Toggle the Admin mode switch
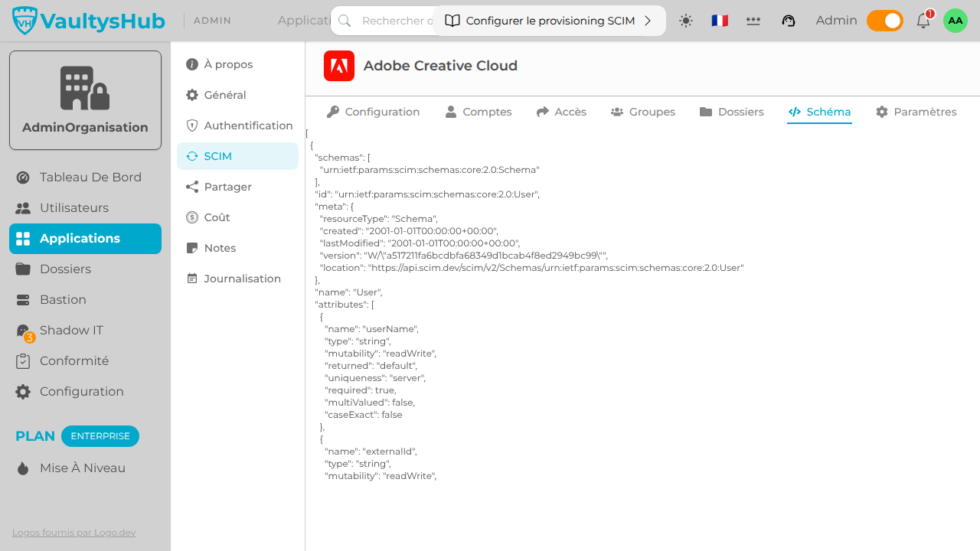Screen dimensions: 980x551 pyautogui.click(x=885, y=21)
